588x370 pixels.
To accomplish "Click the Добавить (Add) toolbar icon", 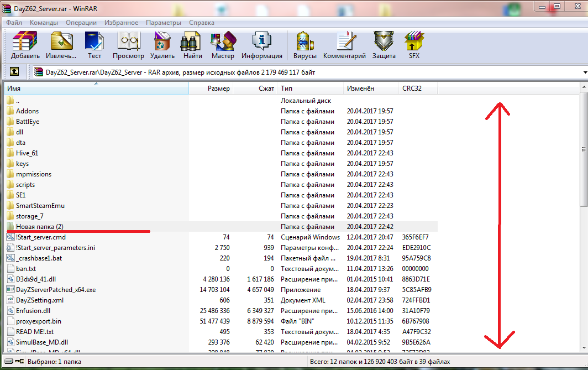I will point(25,45).
